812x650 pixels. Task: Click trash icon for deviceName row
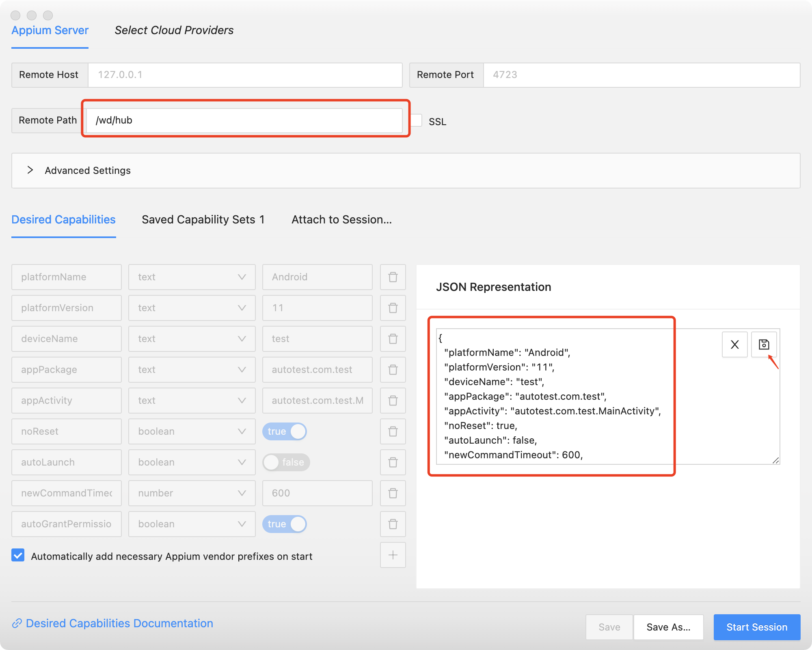tap(393, 339)
